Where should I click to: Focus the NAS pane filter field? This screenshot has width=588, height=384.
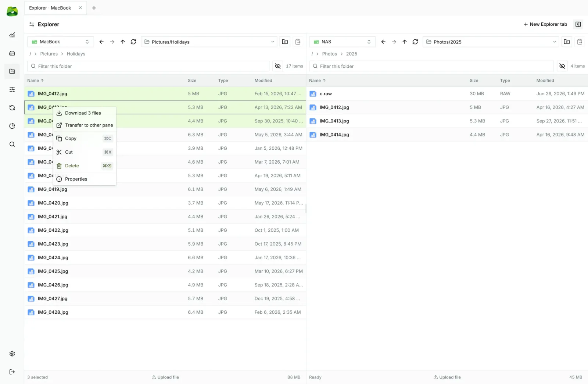point(431,66)
